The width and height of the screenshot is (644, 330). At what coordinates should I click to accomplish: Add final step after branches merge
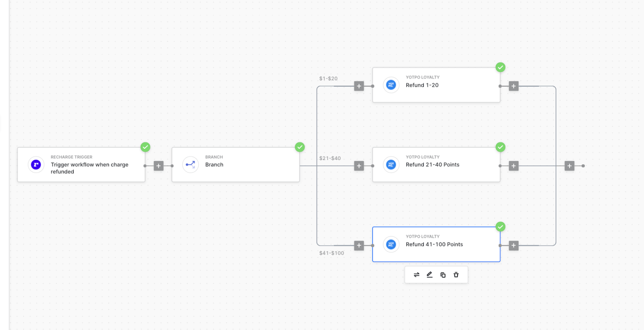coord(569,166)
